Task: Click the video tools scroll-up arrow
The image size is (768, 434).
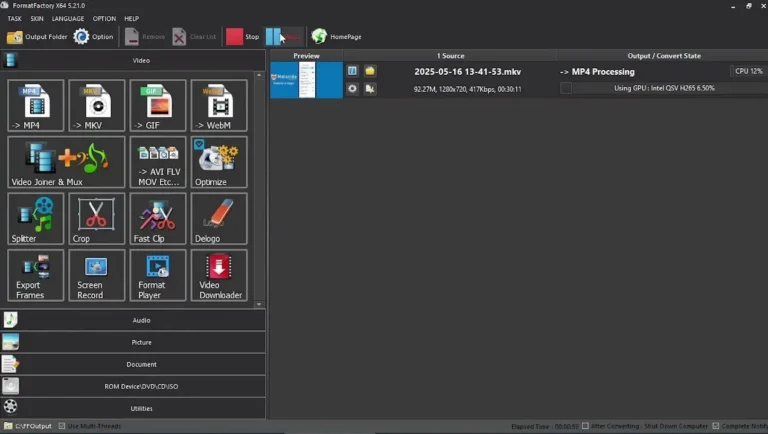Action: pos(259,75)
